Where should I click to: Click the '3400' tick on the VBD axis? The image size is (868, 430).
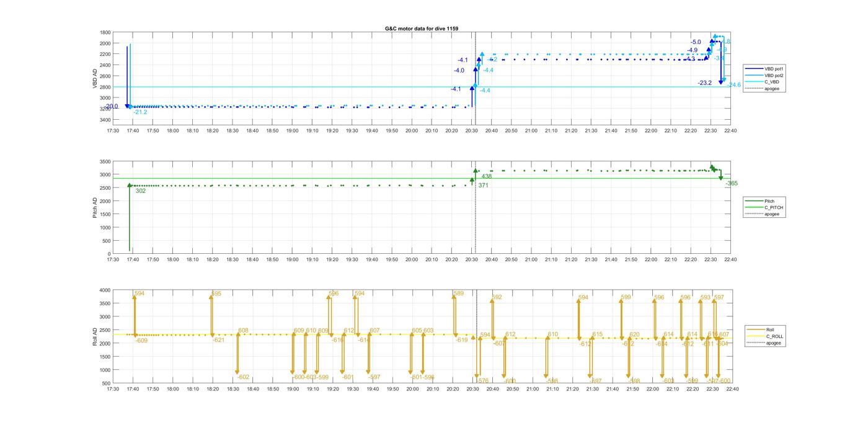pos(105,120)
